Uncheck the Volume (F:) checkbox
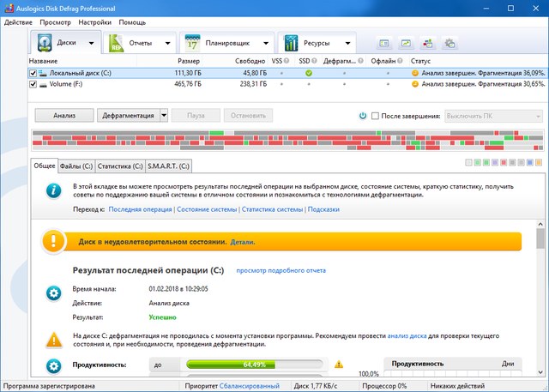This screenshot has width=549, height=392. 33,85
